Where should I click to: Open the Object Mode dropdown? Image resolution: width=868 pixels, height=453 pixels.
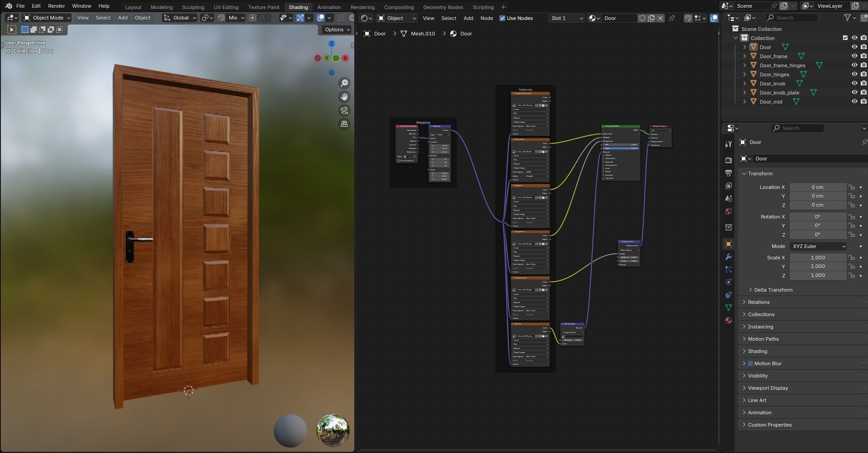[x=47, y=18]
